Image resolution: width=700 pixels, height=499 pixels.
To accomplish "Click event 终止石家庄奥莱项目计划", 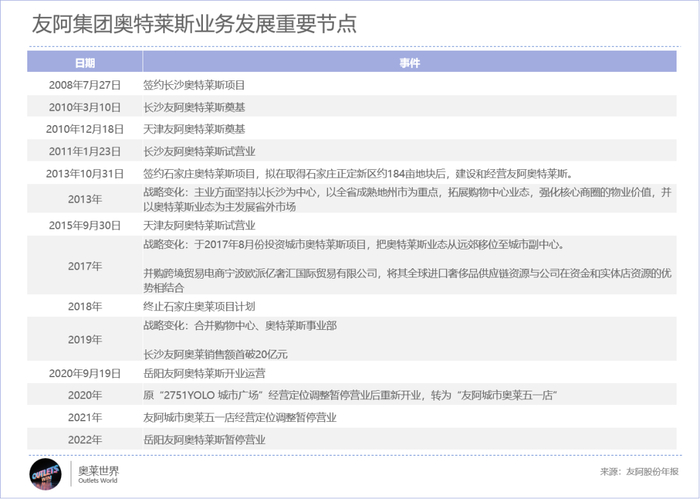I will (199, 307).
